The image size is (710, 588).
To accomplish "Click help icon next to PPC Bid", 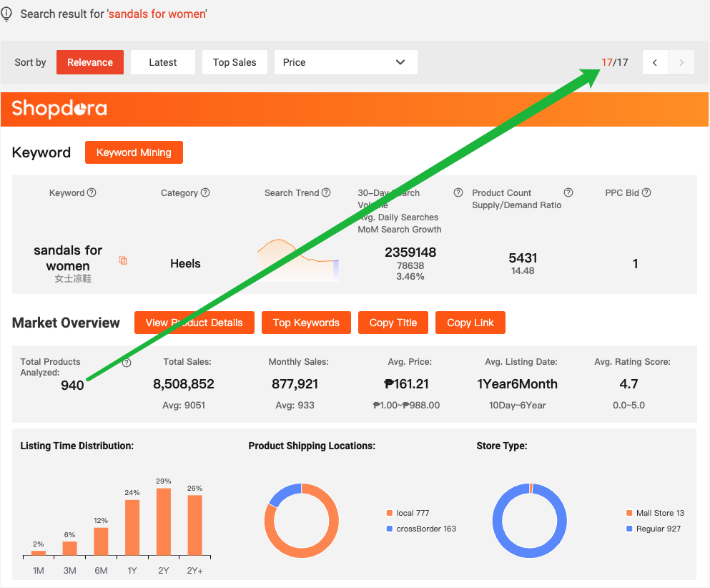I will [646, 193].
